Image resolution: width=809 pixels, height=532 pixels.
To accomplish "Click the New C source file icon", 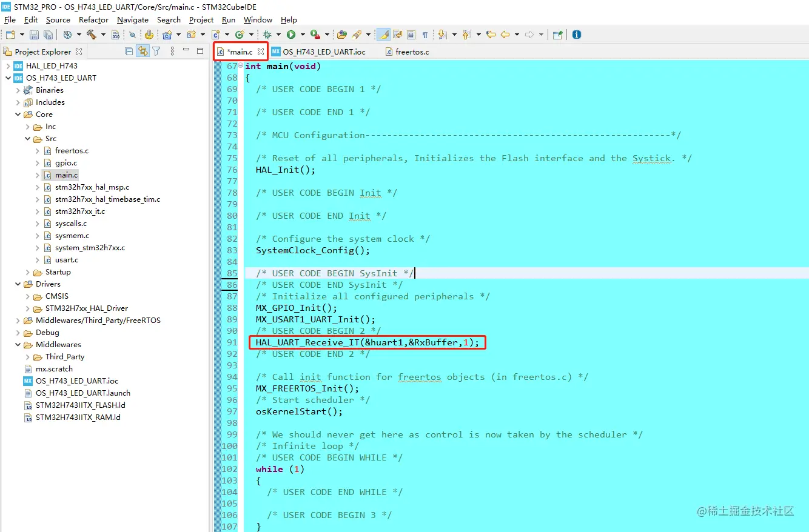I will click(215, 35).
